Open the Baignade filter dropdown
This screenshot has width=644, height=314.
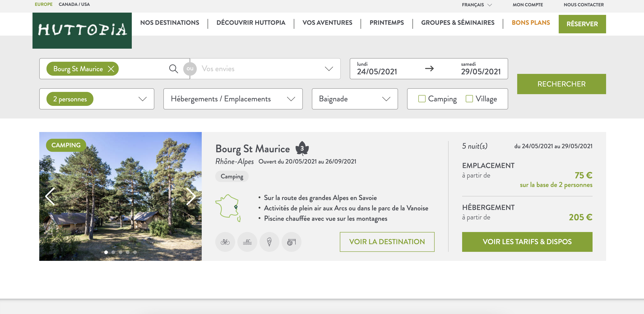click(x=355, y=99)
